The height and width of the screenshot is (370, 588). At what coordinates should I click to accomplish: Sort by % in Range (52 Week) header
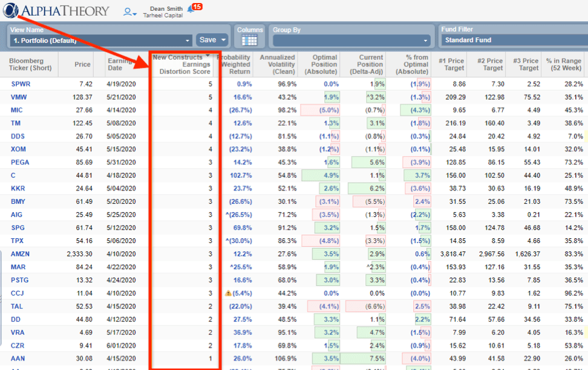(564, 65)
